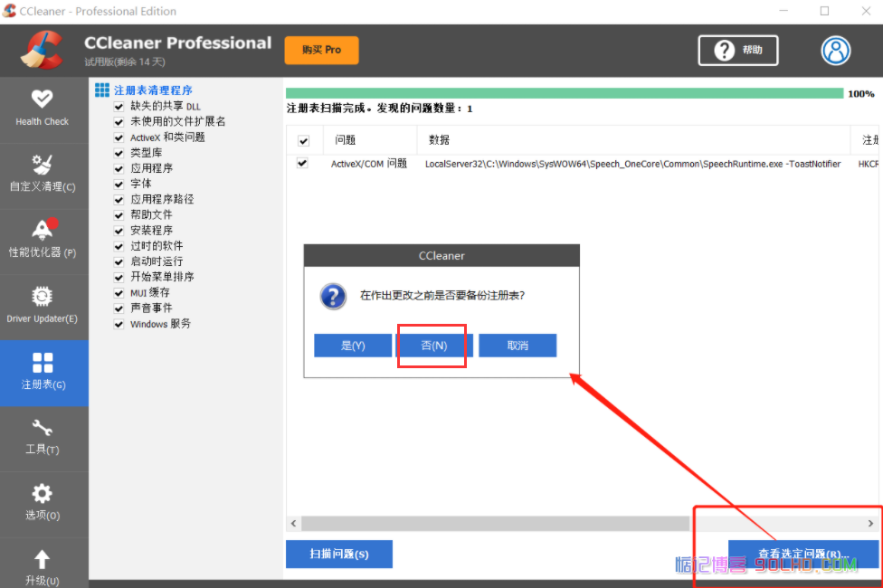The width and height of the screenshot is (883, 588).
Task: Toggle Windows 服务 checkbox
Action: (119, 325)
